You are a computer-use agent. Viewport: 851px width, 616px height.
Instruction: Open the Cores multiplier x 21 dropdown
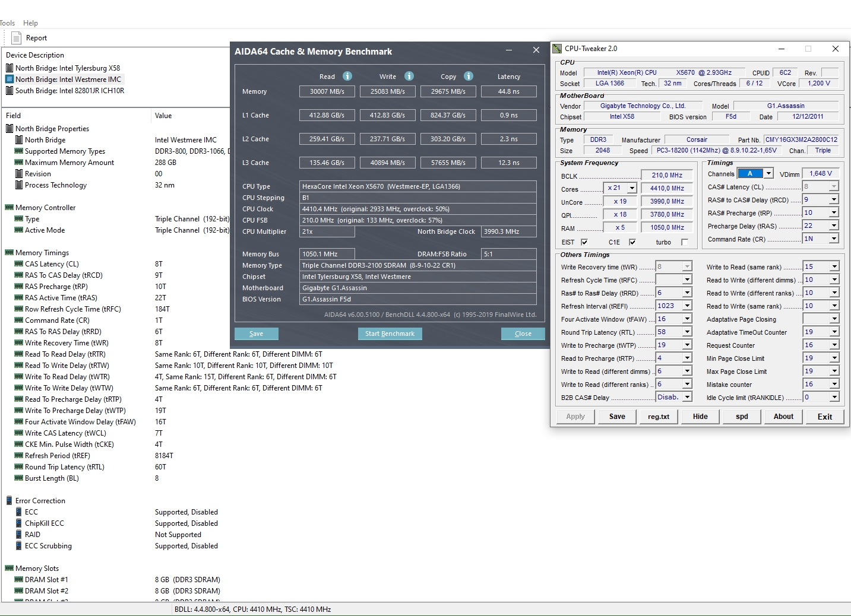(x=632, y=188)
